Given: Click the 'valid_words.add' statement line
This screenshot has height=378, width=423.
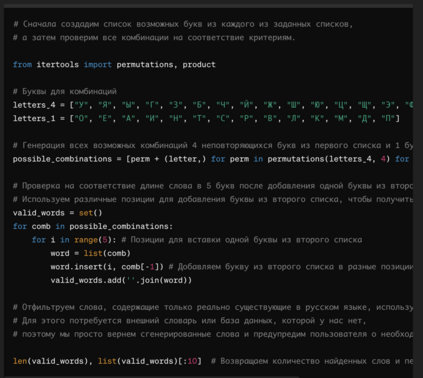Looking at the screenshot, I should (x=121, y=280).
